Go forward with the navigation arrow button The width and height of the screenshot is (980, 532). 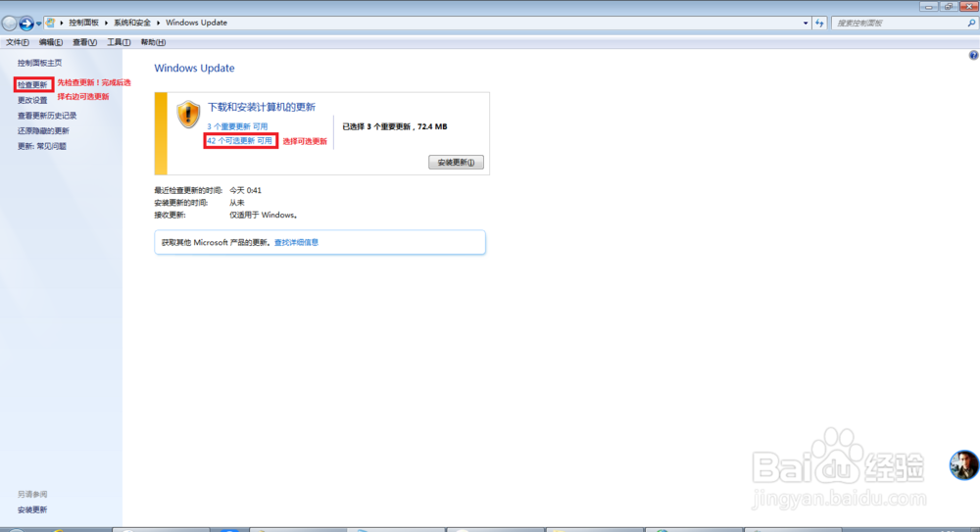(x=26, y=24)
